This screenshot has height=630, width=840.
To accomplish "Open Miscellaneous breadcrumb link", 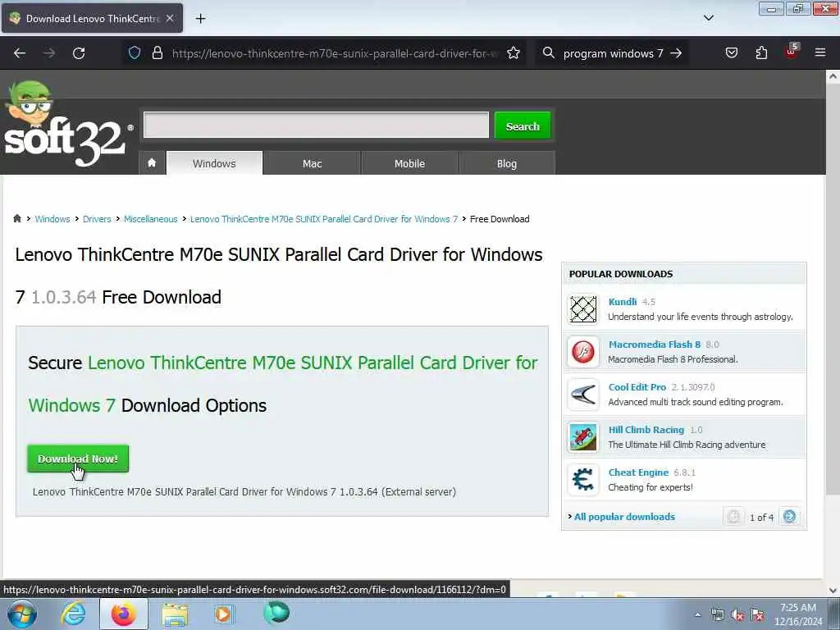I will 151,218.
